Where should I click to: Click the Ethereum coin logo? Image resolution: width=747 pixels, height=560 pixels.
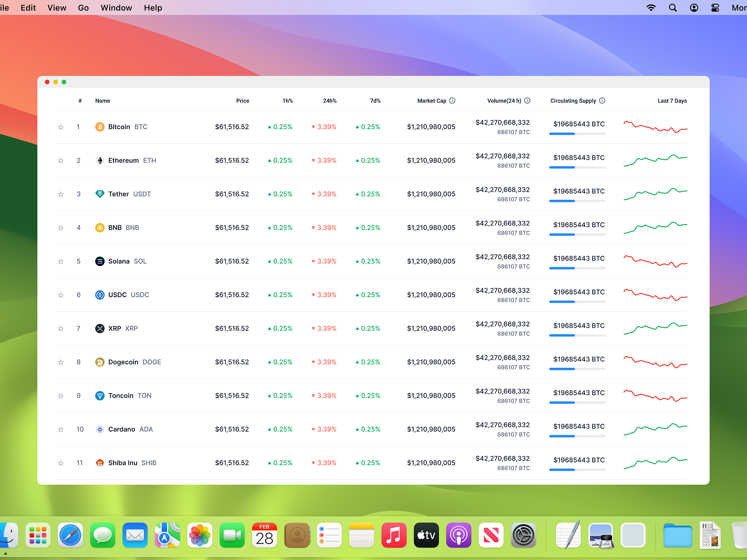[x=100, y=161]
